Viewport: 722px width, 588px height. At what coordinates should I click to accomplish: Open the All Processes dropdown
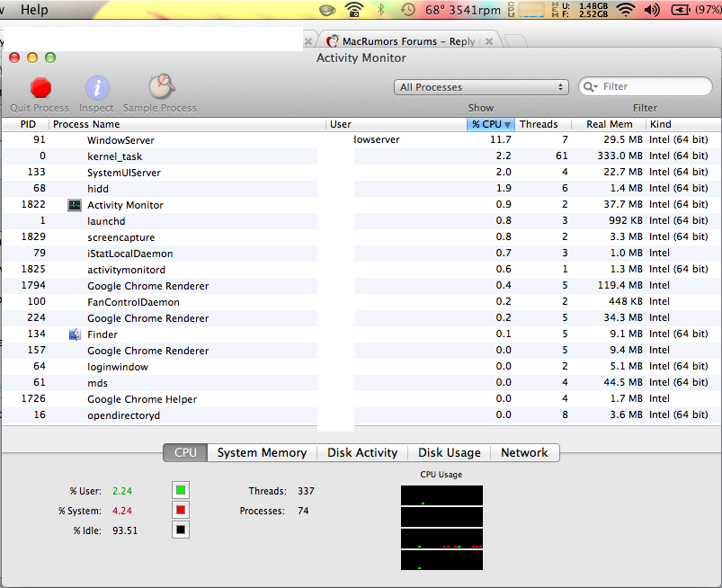(x=481, y=87)
